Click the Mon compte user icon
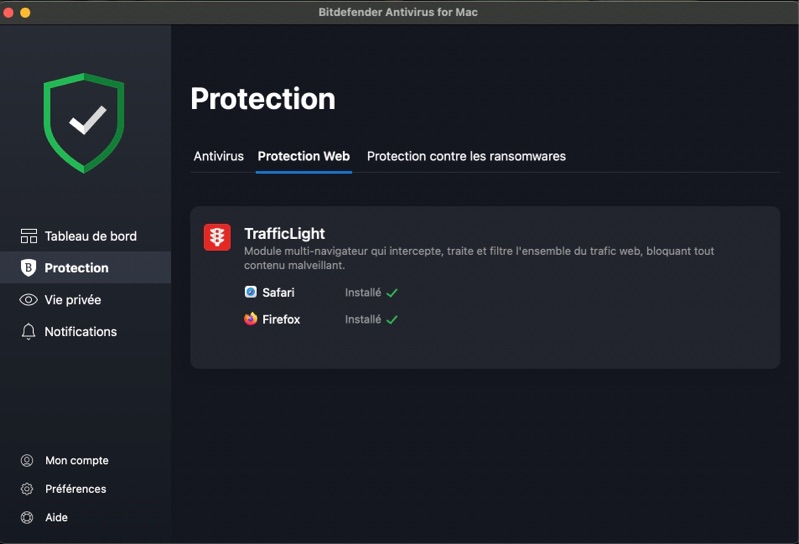 pyautogui.click(x=27, y=461)
